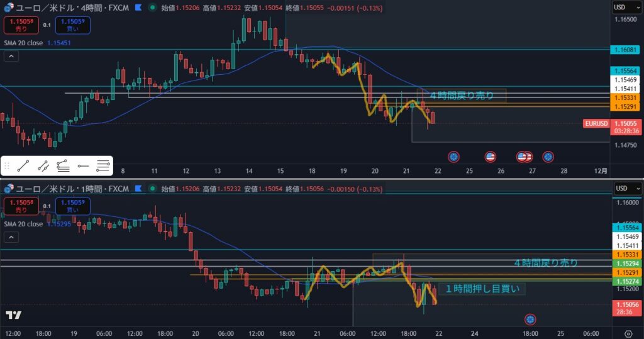Select the horizontal line tool in toolbar
This screenshot has width=644, height=339.
83,167
